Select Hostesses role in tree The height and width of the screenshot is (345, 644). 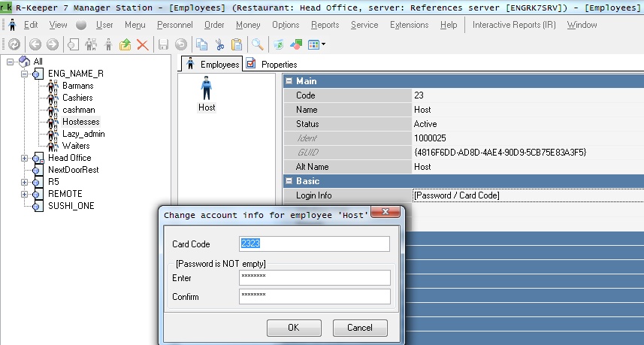tap(80, 122)
